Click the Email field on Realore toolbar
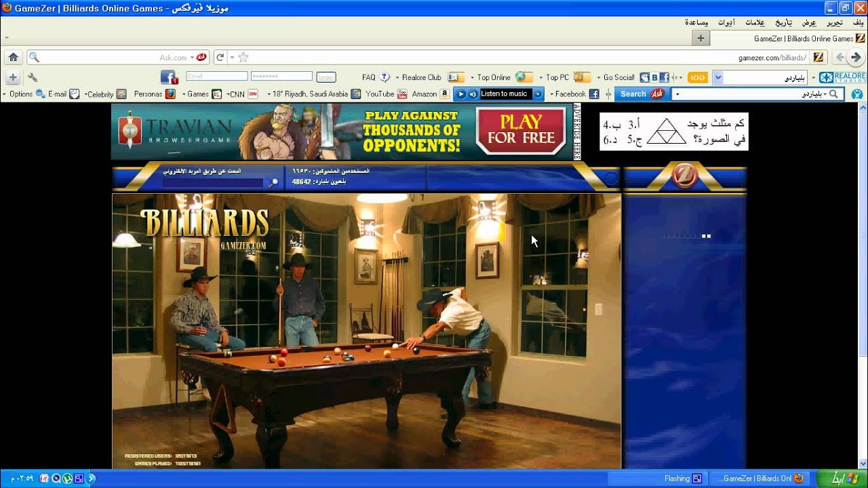Screen dimensions: 868x488 click(x=216, y=77)
